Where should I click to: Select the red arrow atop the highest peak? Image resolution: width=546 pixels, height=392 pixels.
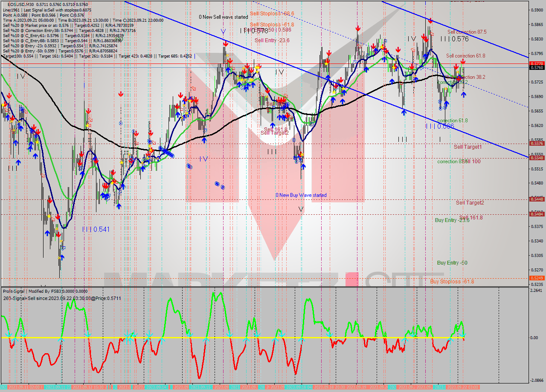(430, 20)
